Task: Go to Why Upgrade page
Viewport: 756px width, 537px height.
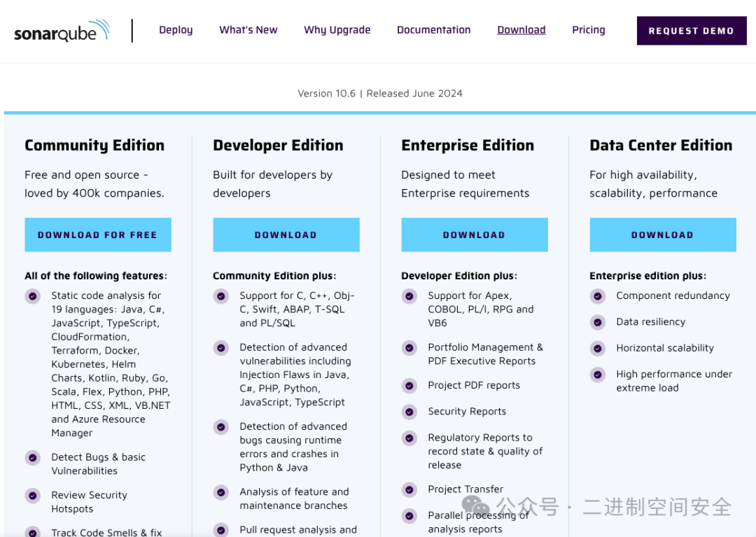Action: (x=337, y=30)
